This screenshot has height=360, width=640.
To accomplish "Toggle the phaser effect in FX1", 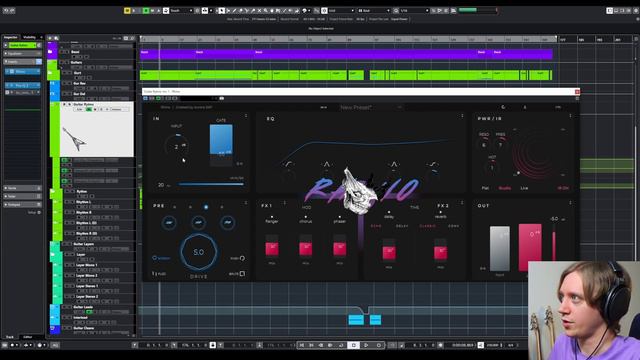I will tap(340, 217).
